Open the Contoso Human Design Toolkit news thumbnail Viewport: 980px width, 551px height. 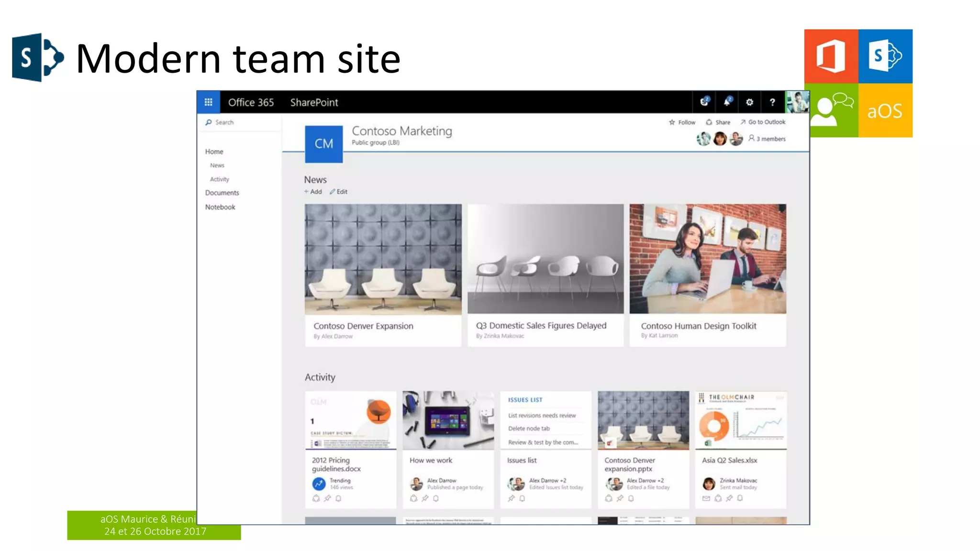[707, 259]
